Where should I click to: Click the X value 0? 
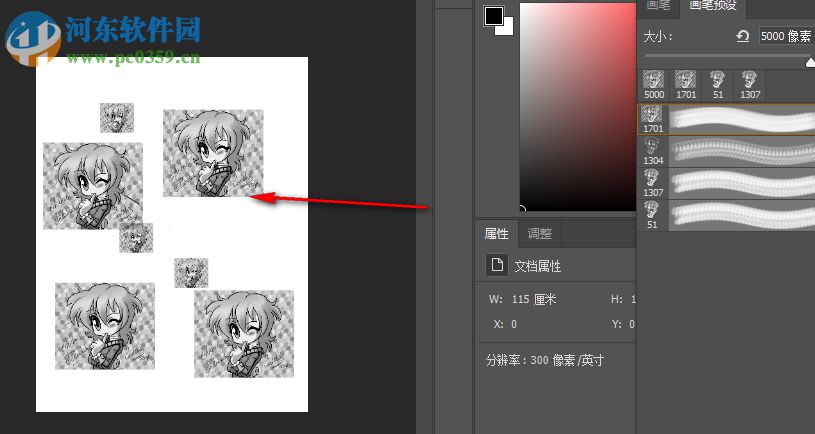coord(514,324)
